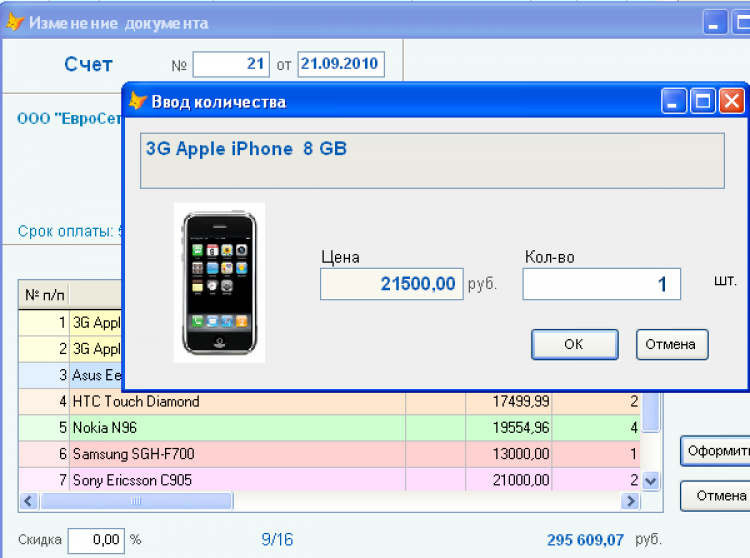The height and width of the screenshot is (558, 750).
Task: Click the price cell 13000,00
Action: click(509, 454)
